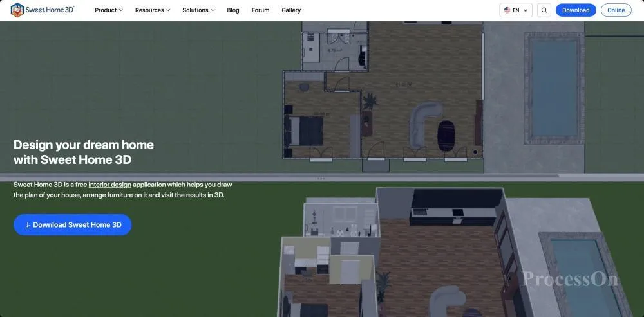Expand the Product menu
Viewport: 644px width, 317px height.
pos(109,10)
